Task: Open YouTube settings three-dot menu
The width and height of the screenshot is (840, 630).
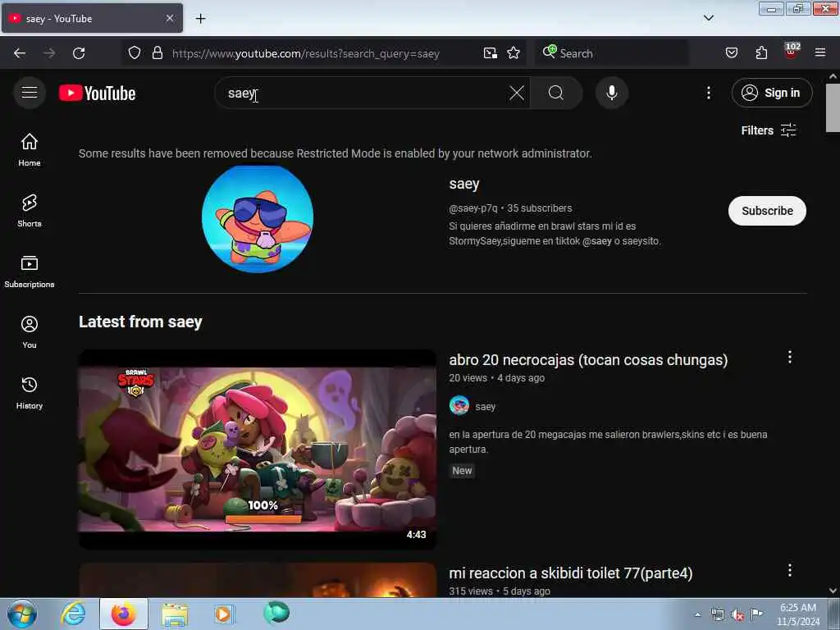Action: (x=708, y=93)
